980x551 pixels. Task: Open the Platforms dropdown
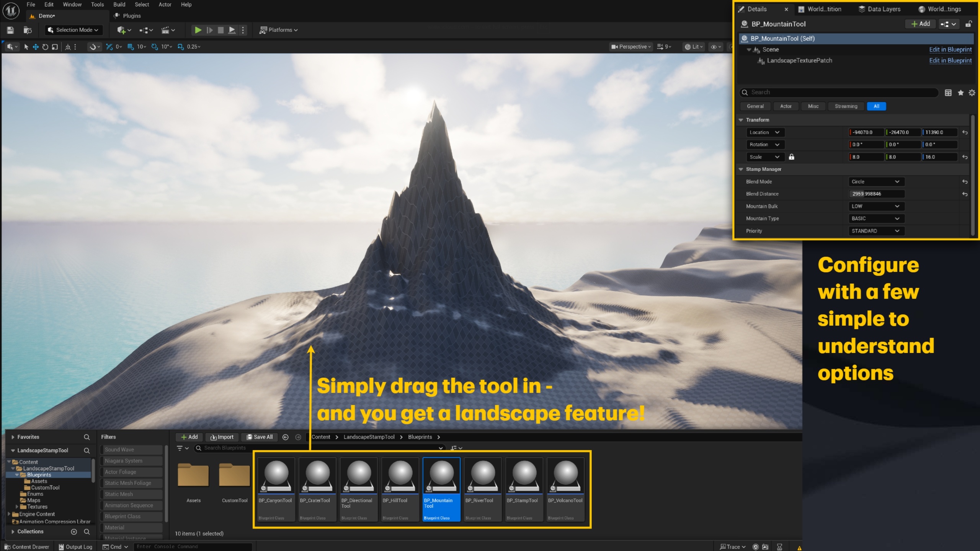pyautogui.click(x=279, y=30)
